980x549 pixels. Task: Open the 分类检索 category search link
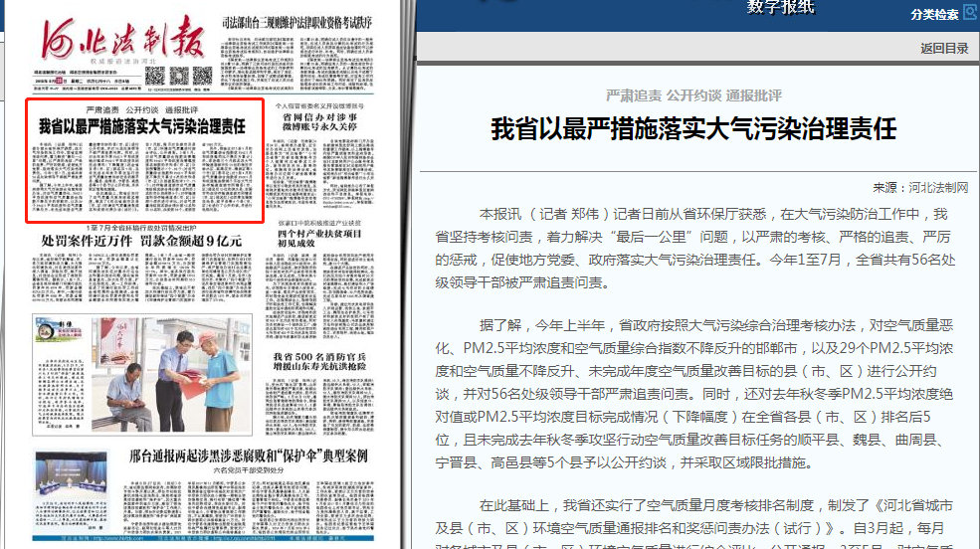pos(933,14)
